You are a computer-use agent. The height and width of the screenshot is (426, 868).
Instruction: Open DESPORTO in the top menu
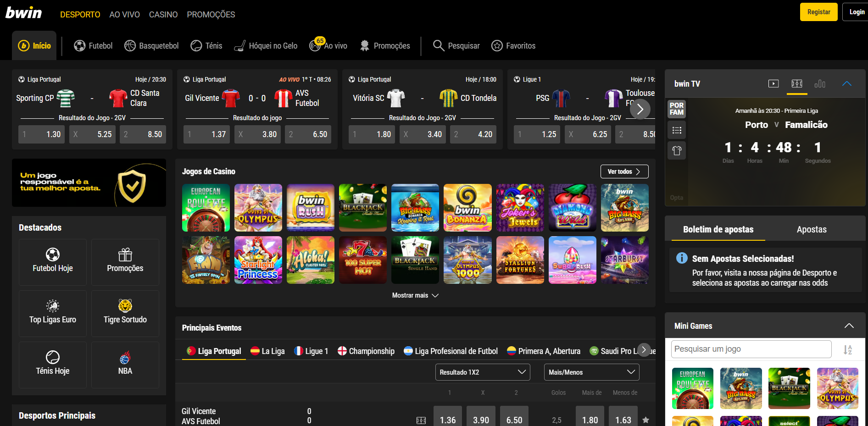[80, 15]
